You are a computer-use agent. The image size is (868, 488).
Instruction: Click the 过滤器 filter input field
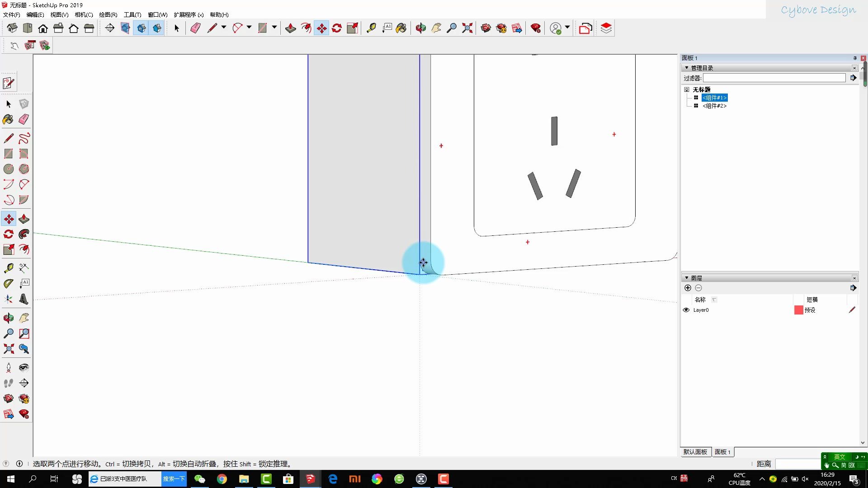click(774, 78)
